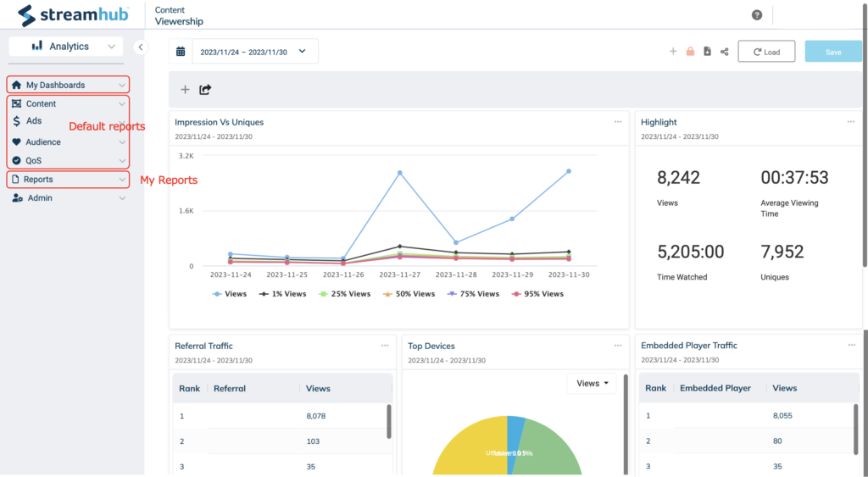Toggle the Views series in the chart legend
The width and height of the screenshot is (868, 477).
coord(230,294)
